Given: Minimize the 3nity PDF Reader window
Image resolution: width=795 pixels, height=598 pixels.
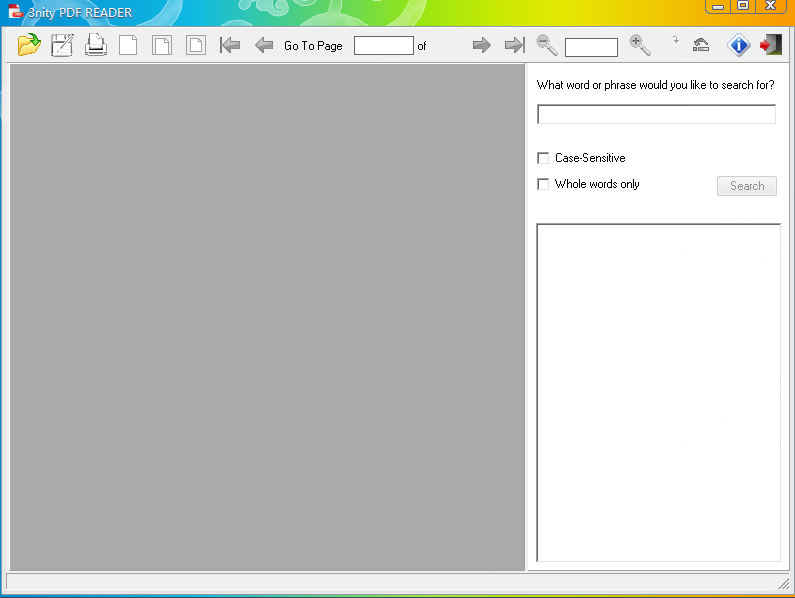Looking at the screenshot, I should pos(718,6).
